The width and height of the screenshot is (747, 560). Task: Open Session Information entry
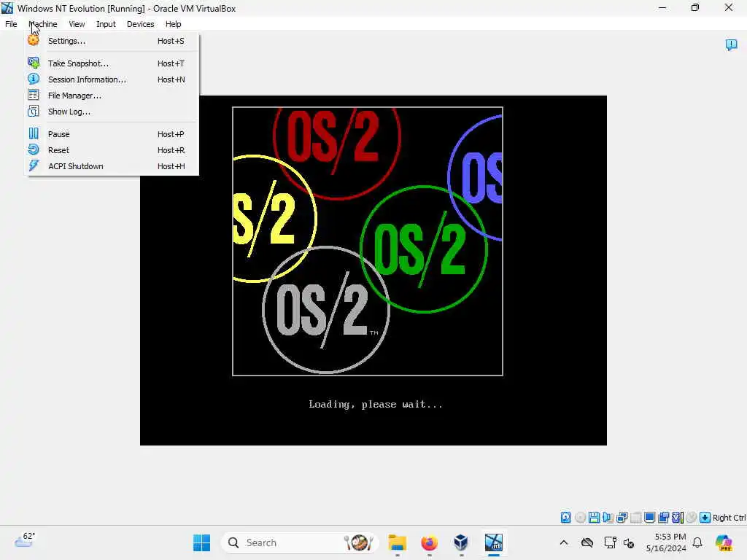[112, 79]
